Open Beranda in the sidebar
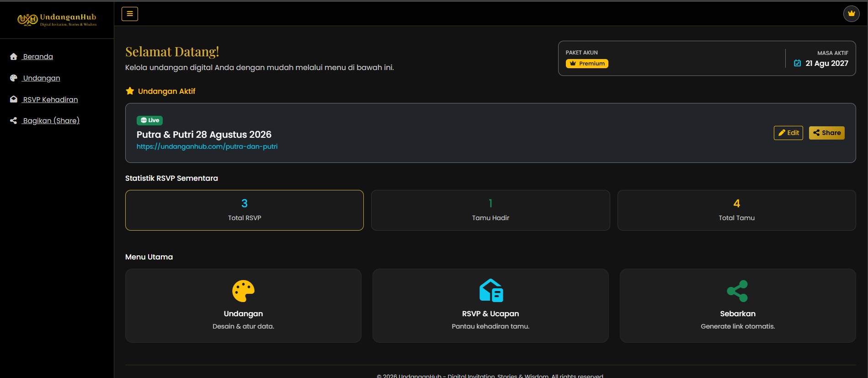 [x=38, y=57]
